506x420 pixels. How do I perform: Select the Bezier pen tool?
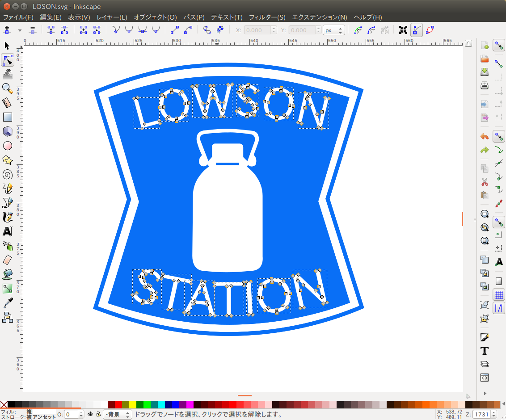click(8, 203)
